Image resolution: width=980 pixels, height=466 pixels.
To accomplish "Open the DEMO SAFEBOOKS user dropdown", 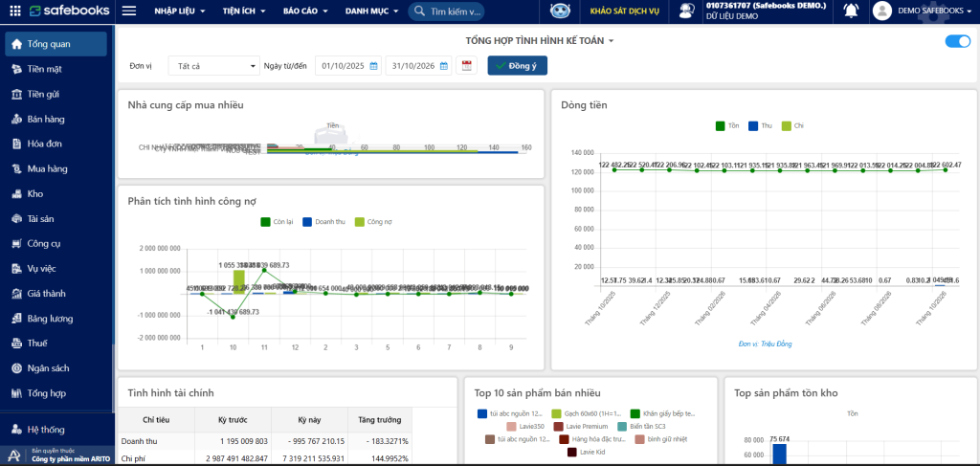I will [x=935, y=11].
